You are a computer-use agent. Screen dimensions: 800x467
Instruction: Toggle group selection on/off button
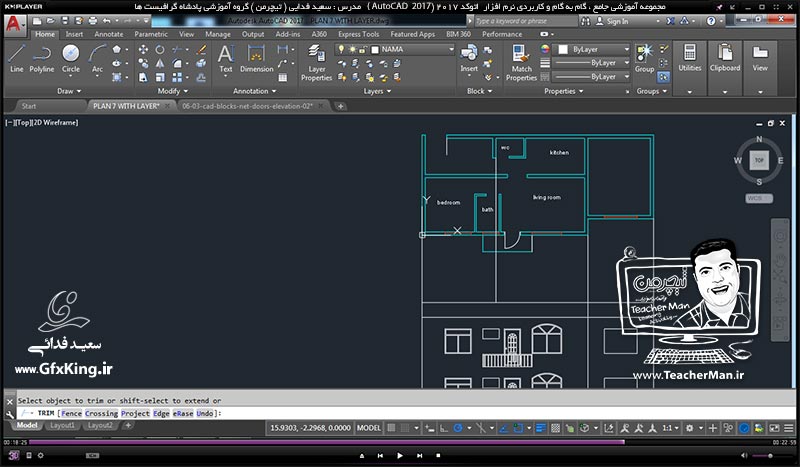pos(663,77)
